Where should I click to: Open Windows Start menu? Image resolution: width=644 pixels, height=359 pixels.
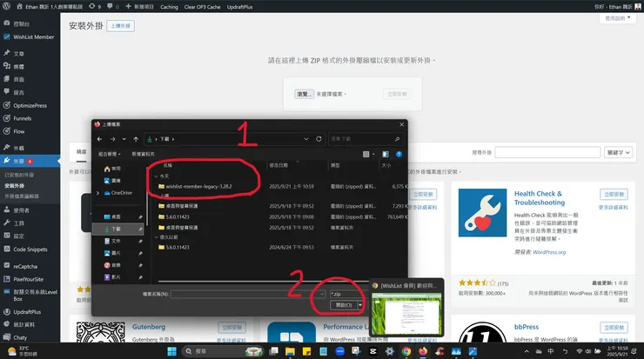click(x=171, y=351)
